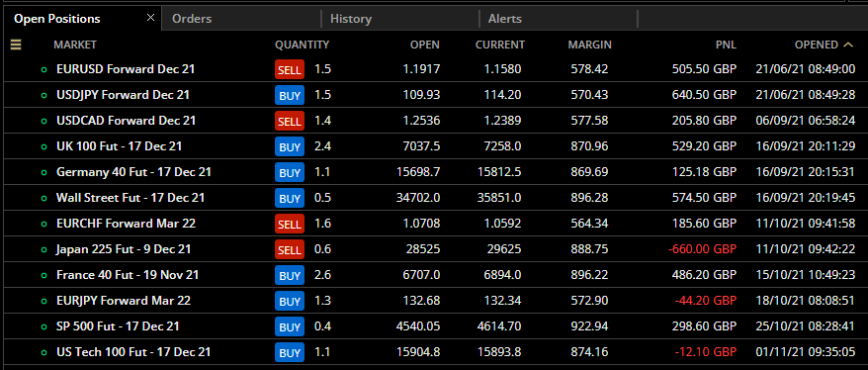868x370 pixels.
Task: Click the SELL badge on Japan 225 Fut row
Action: coord(290,249)
